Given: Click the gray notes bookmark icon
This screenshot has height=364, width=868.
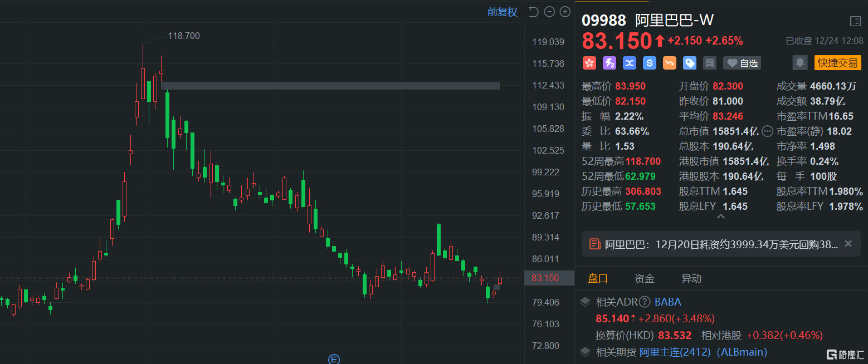Looking at the screenshot, I should click(x=709, y=63).
